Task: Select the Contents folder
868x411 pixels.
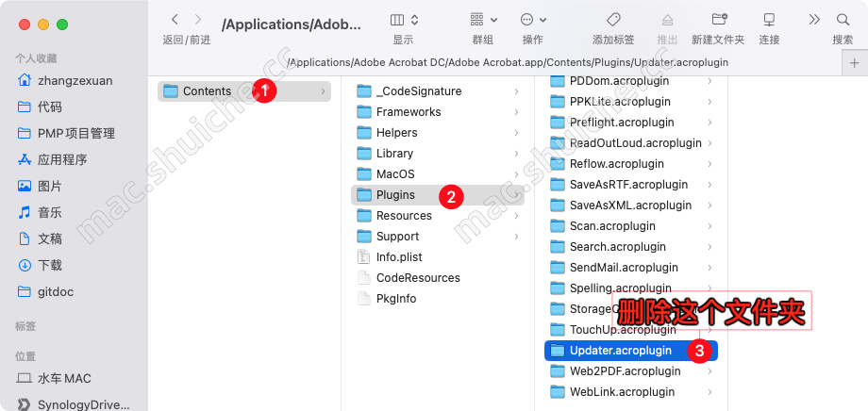Action: coord(207,91)
